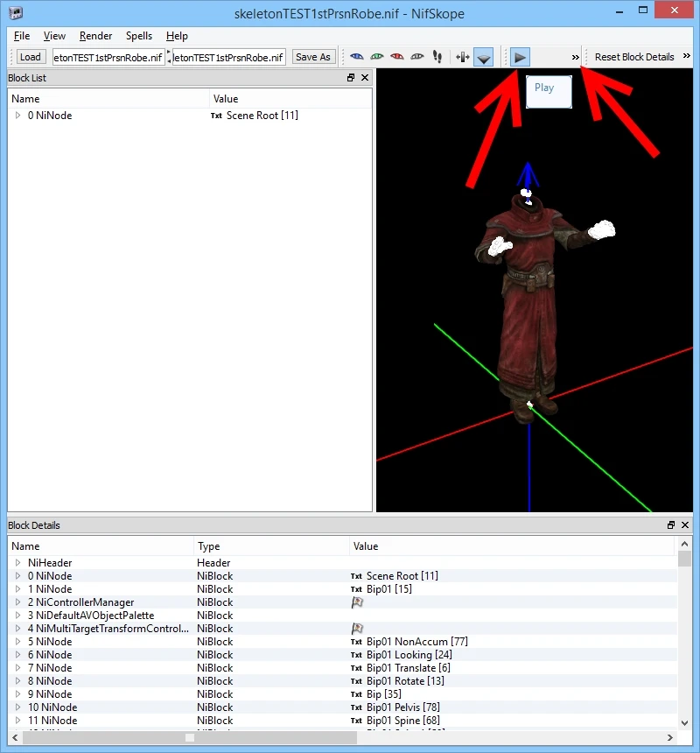The width and height of the screenshot is (700, 753).
Task: Click the swap arrows between the file name fields
Action: click(169, 57)
